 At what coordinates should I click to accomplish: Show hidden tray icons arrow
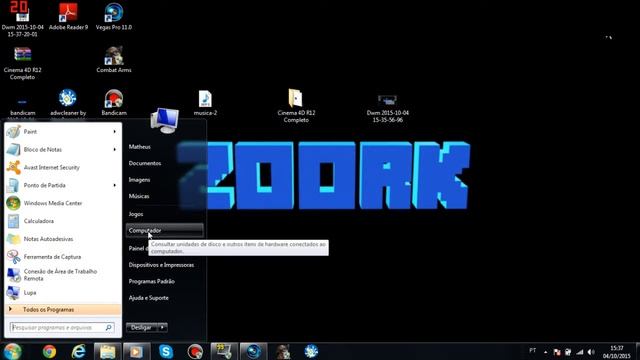[x=545, y=352]
